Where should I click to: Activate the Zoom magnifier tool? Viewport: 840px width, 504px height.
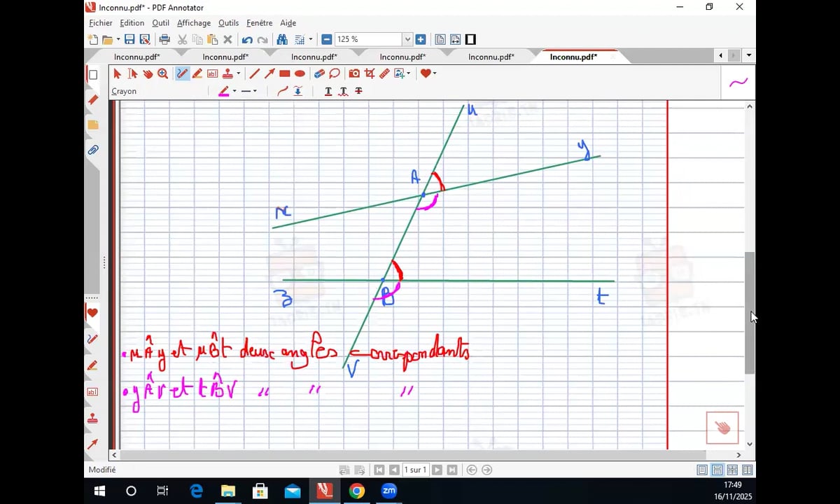(163, 73)
